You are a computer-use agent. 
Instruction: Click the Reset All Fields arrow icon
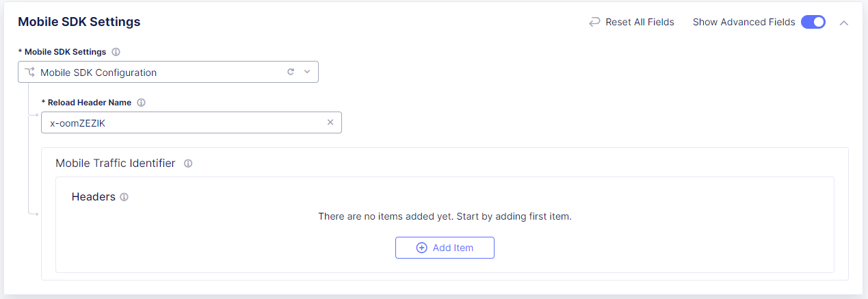[594, 23]
